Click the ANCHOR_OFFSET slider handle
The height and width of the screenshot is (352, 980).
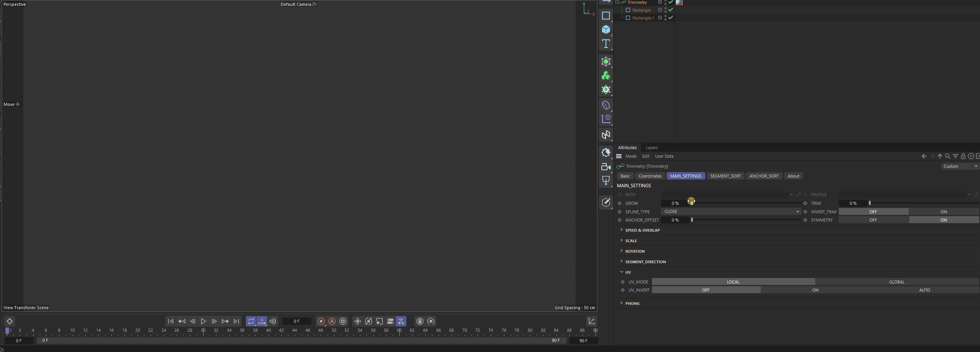(x=692, y=220)
